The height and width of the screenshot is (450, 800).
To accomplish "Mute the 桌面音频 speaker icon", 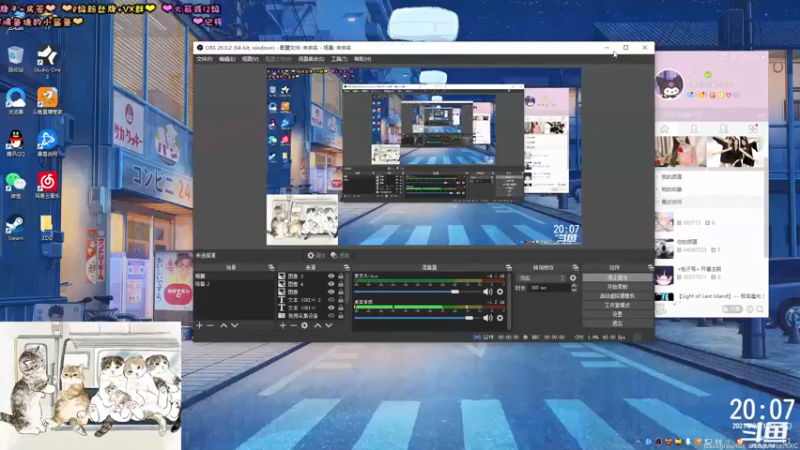I will pos(488,318).
